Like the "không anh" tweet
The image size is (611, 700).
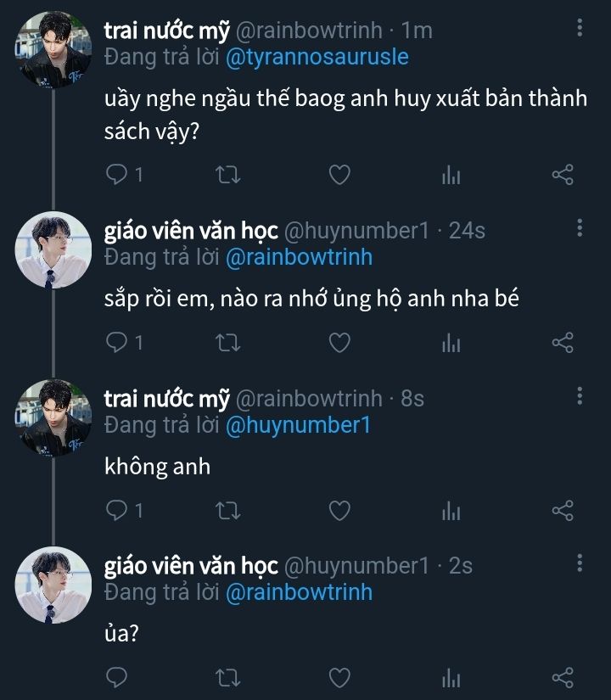tap(339, 510)
